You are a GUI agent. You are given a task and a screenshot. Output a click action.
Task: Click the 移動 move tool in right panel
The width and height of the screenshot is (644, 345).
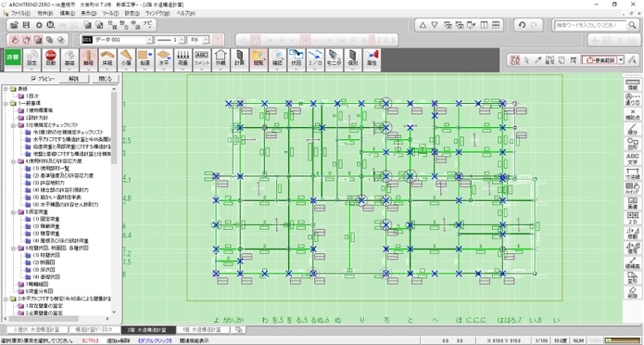(x=633, y=233)
